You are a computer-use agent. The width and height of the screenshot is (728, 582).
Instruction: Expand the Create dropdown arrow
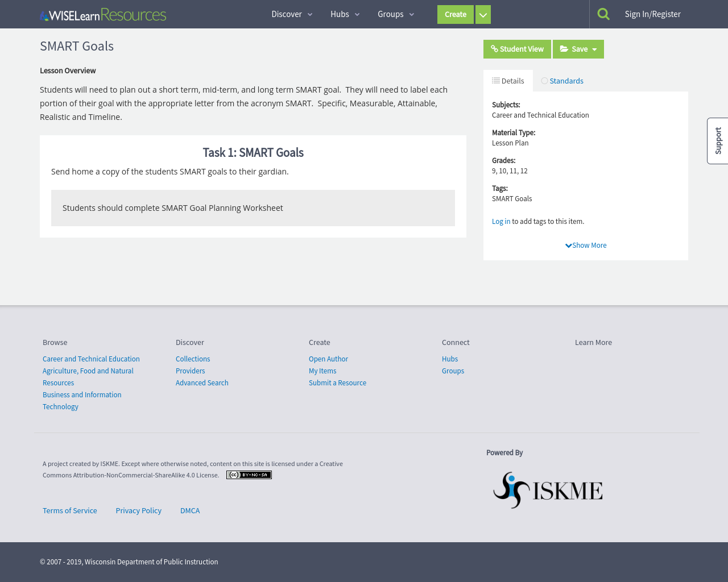(482, 14)
